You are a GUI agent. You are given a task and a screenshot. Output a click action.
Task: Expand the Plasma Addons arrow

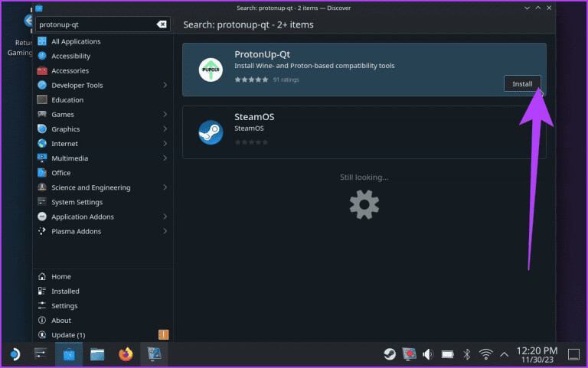(165, 231)
